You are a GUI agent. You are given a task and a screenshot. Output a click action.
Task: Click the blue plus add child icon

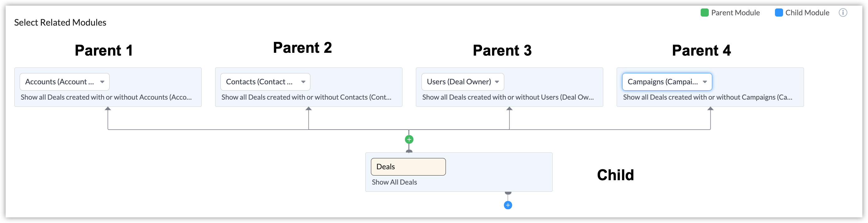point(508,205)
